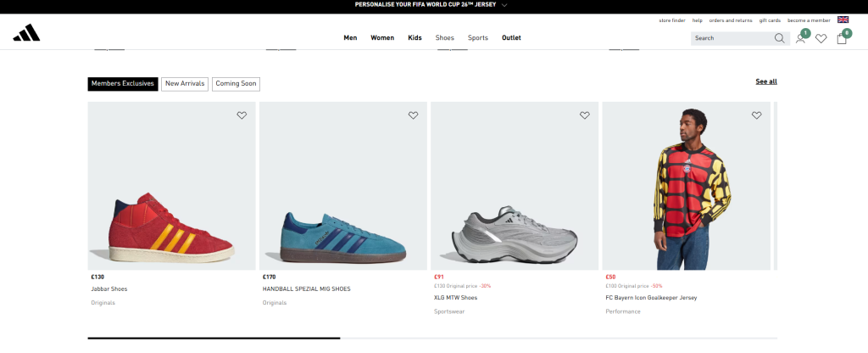Add FC Bayern Goalkeeper Jersey to wishlist

756,115
